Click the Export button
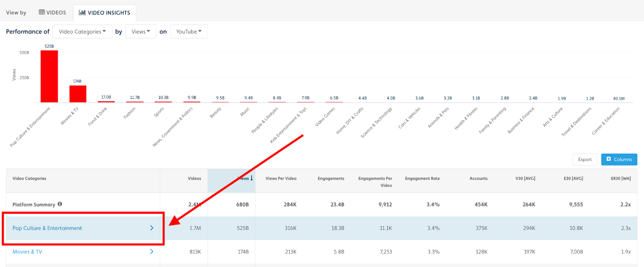644x267 pixels. [585, 159]
